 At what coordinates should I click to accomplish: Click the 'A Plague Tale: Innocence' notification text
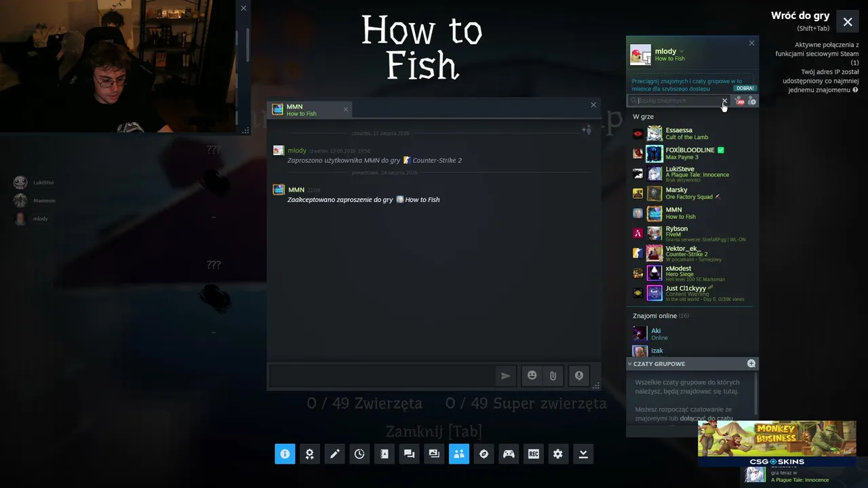pos(800,480)
